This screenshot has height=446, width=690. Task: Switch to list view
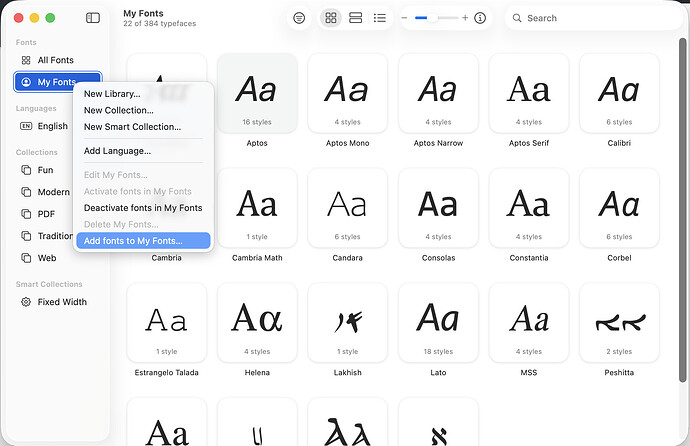pyautogui.click(x=379, y=18)
